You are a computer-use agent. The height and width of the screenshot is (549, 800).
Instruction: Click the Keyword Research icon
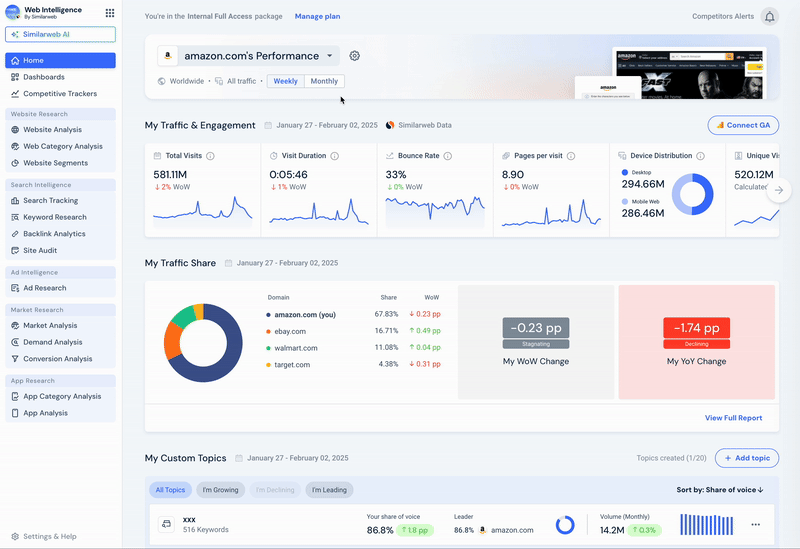[x=15, y=217]
